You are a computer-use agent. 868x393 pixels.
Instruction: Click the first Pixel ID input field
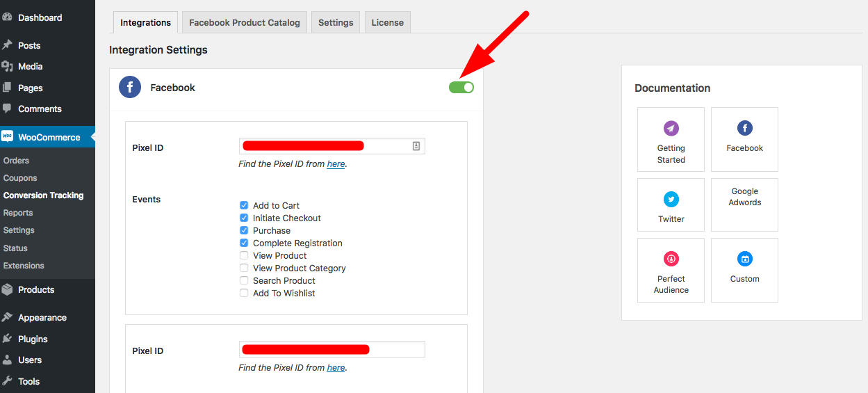pyautogui.click(x=331, y=146)
